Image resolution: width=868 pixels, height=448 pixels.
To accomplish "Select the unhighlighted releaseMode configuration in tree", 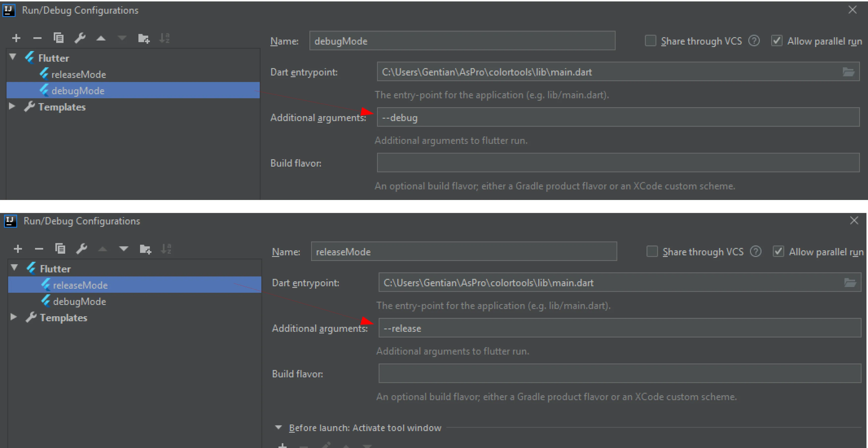I will tap(78, 74).
